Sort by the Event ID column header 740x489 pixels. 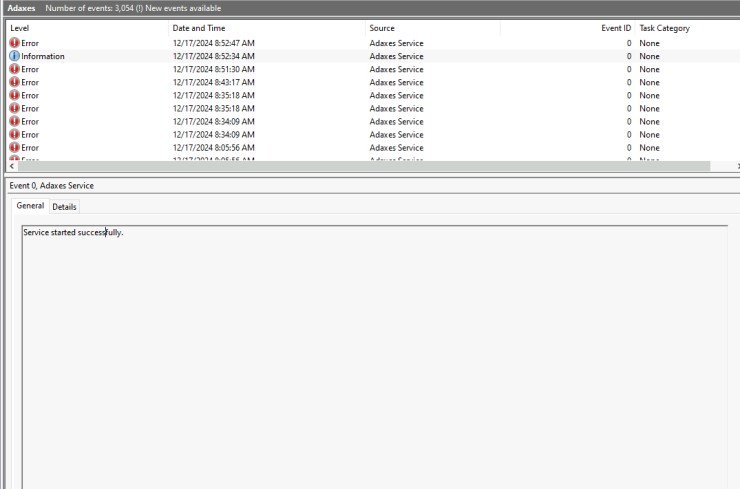pos(568,28)
